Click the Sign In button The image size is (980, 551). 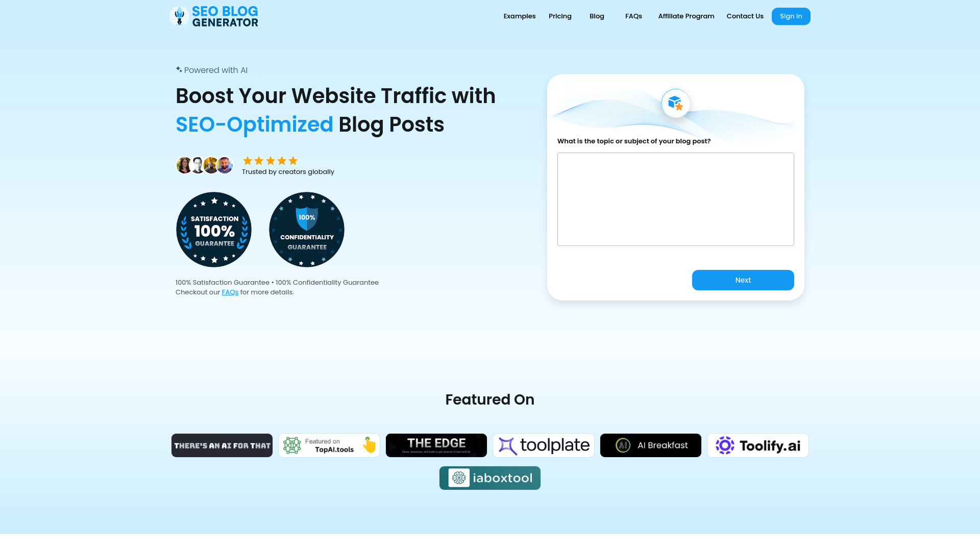click(791, 16)
